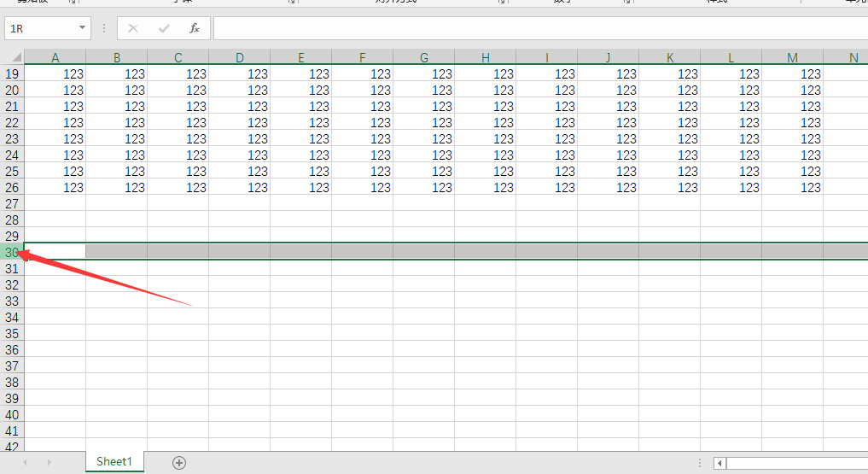Select row 37 header
Viewport: 868px width, 474px height.
[x=12, y=366]
